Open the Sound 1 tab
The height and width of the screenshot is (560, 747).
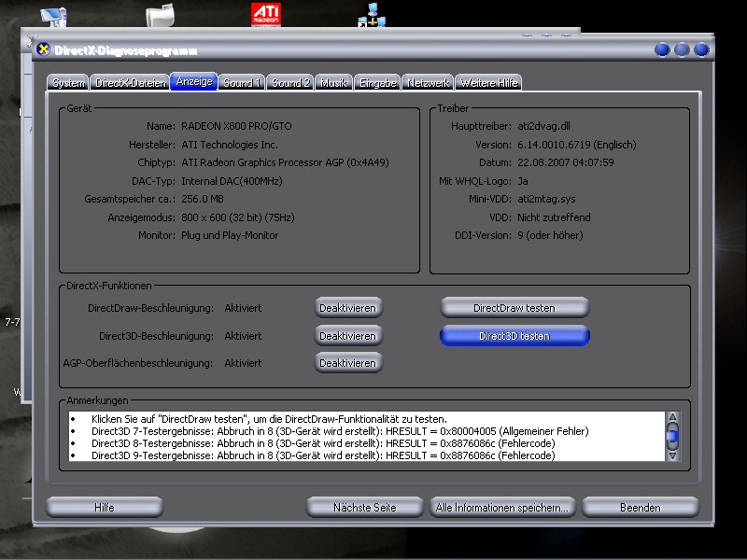[x=242, y=83]
